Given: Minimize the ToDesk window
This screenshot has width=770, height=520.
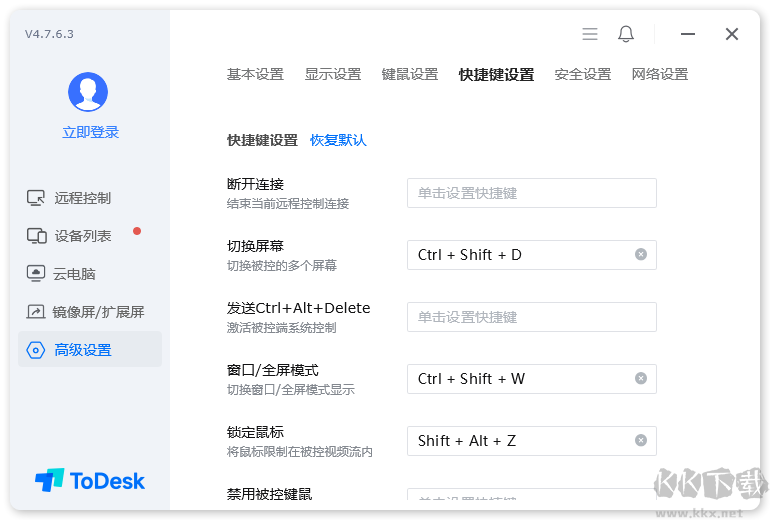Looking at the screenshot, I should coord(688,34).
